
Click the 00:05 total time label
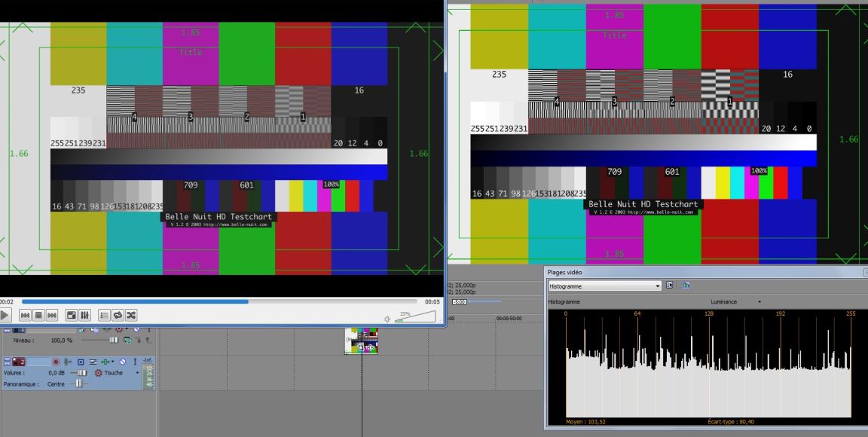click(x=432, y=302)
